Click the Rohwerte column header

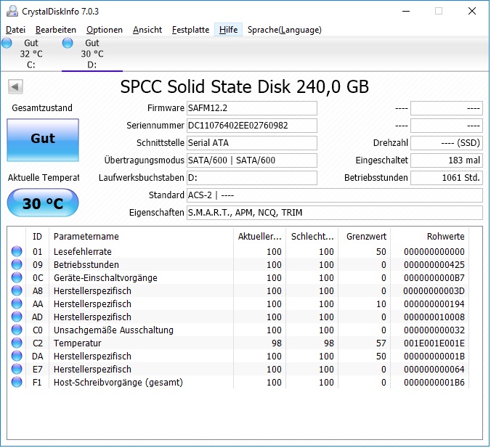point(430,237)
